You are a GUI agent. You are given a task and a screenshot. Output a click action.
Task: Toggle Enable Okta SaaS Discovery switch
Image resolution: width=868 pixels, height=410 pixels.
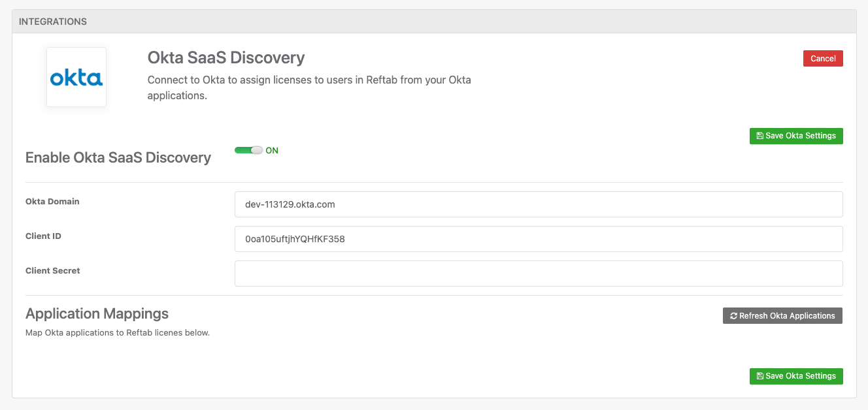tap(248, 150)
